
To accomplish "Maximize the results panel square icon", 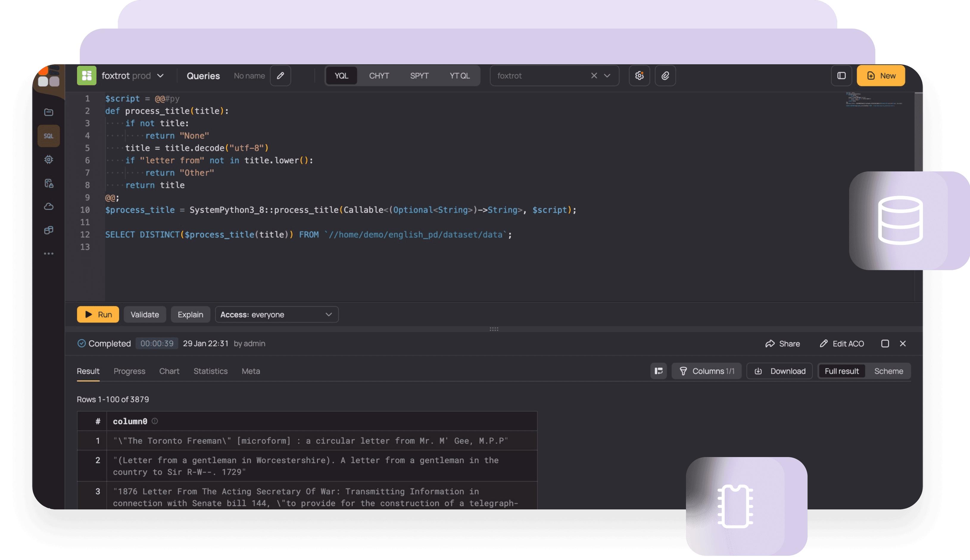I will coord(885,343).
